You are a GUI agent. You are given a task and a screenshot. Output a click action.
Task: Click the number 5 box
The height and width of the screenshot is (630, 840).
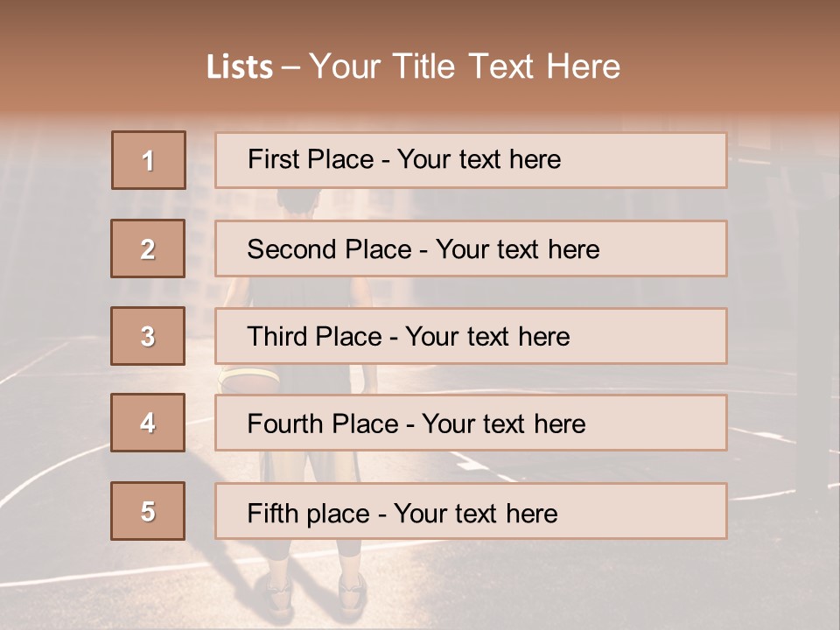pyautogui.click(x=148, y=510)
